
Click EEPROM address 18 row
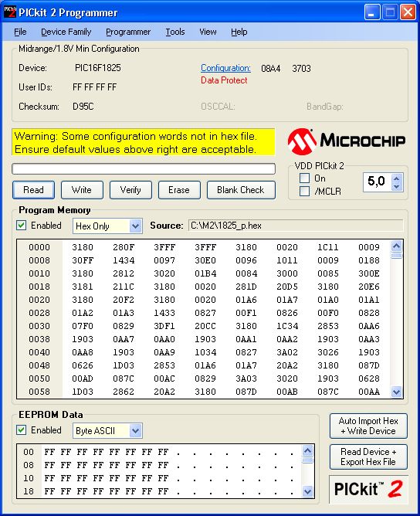point(29,491)
